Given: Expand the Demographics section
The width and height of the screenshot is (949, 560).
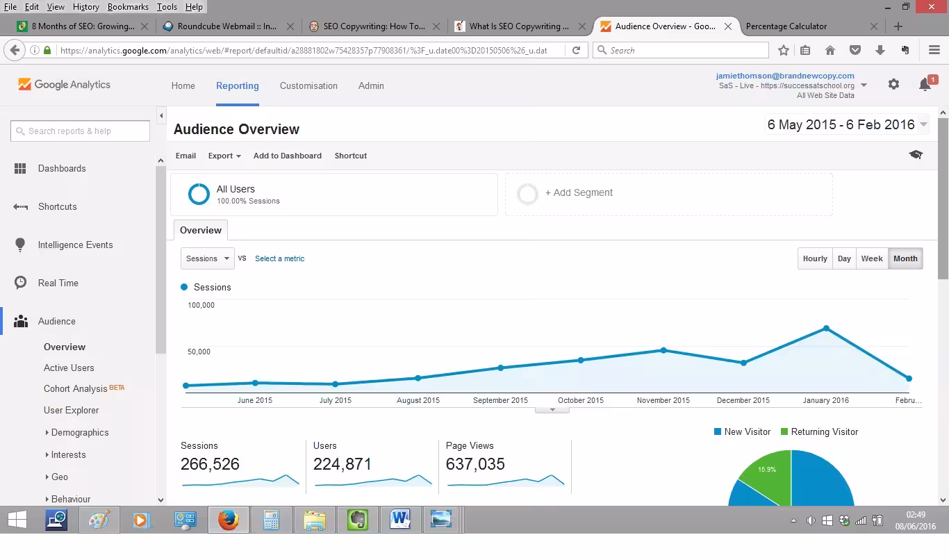Looking at the screenshot, I should pos(76,432).
